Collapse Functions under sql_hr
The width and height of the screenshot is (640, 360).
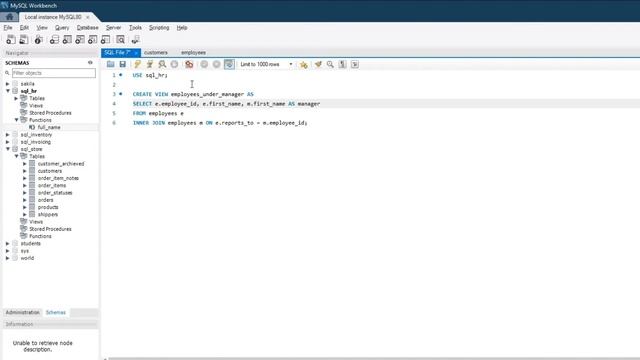(x=16, y=120)
